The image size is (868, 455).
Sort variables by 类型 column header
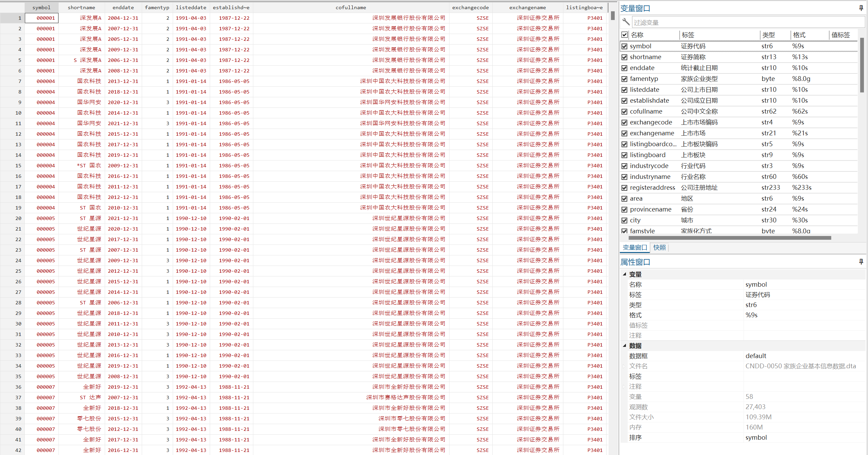click(768, 35)
